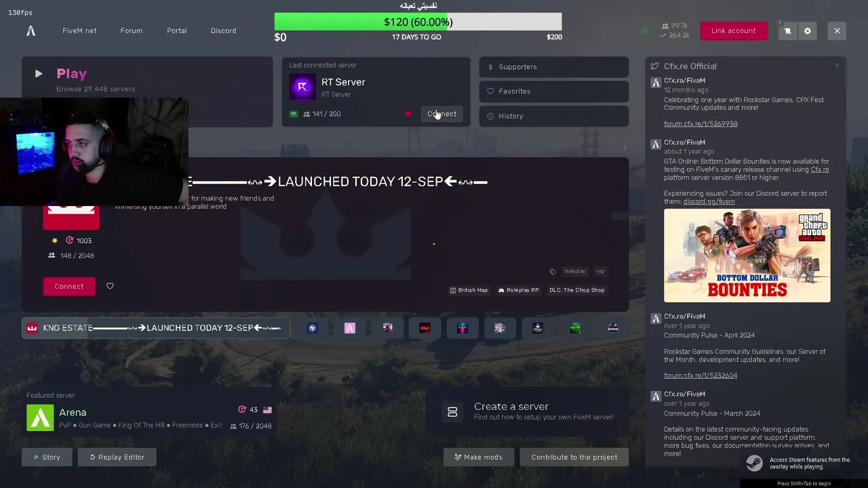
Task: Click the British Map variable label
Action: tap(469, 290)
